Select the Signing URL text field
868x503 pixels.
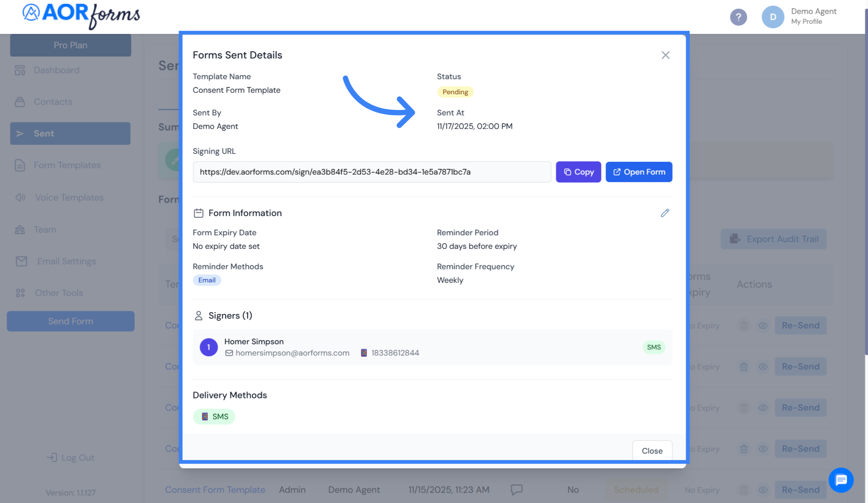point(372,172)
